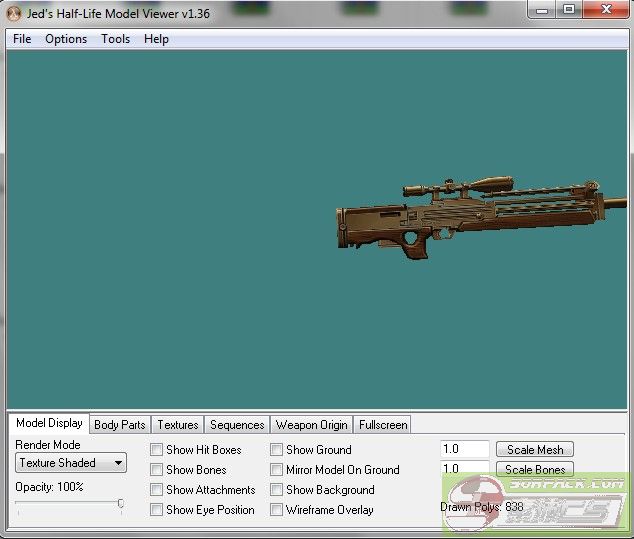Toggle Show Bones checkbox
Image resolution: width=634 pixels, height=539 pixels.
(x=157, y=470)
